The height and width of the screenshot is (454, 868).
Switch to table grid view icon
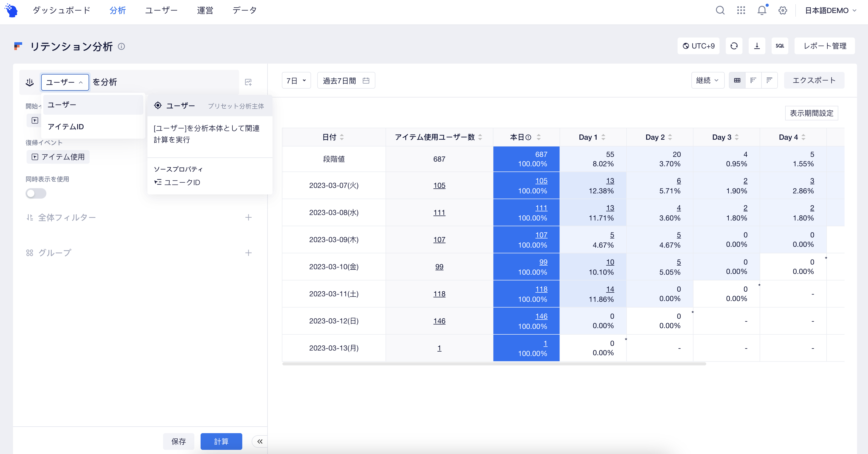tap(737, 80)
